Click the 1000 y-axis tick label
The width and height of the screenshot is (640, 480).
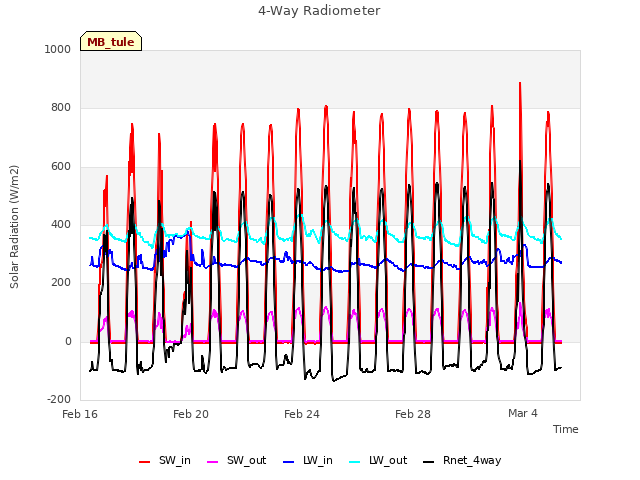click(58, 49)
